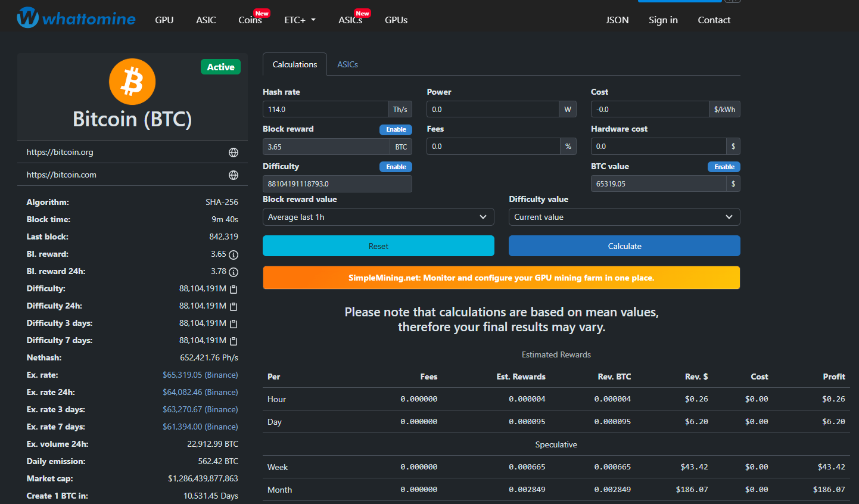Switch to the ASICs tab
Viewport: 859px width, 504px height.
click(347, 65)
